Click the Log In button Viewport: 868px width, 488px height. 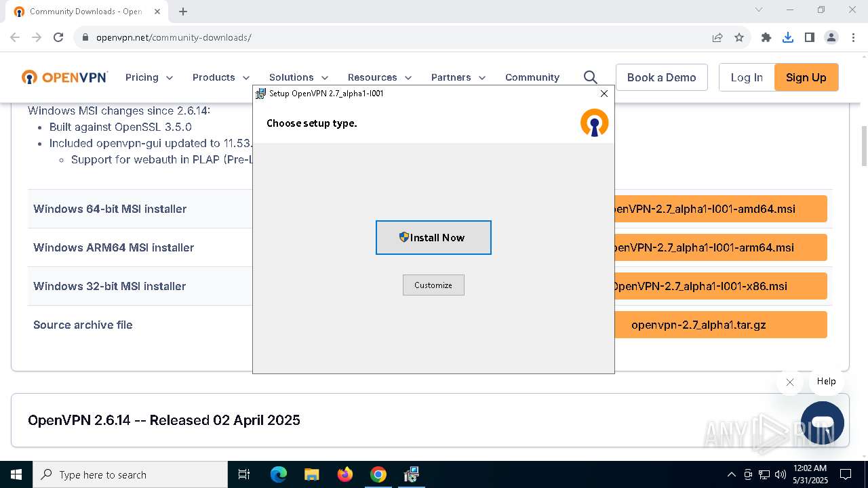747,77
